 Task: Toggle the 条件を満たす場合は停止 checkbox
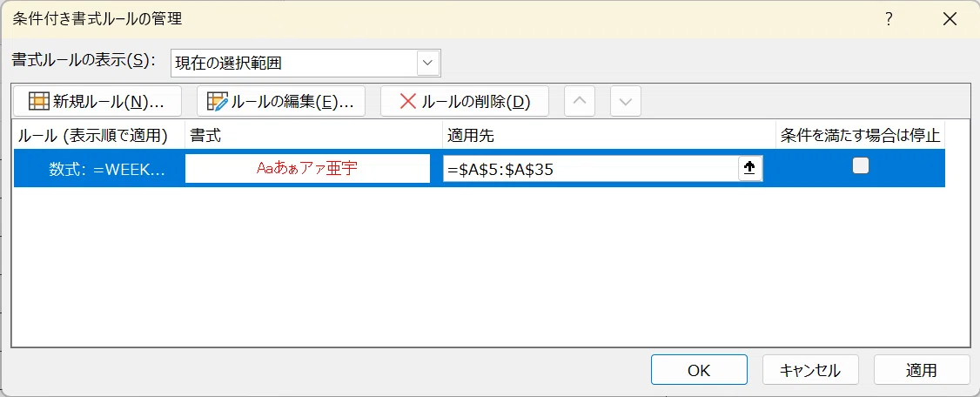(861, 165)
